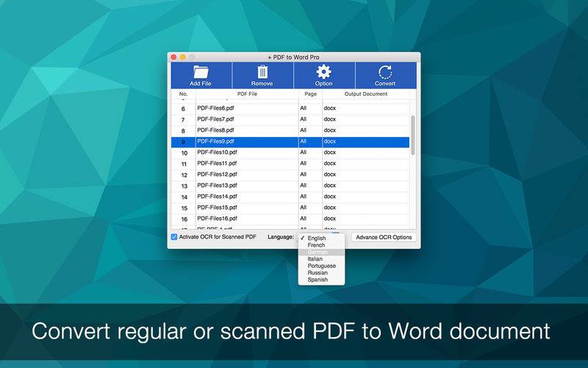
Task: Choose French from the language list
Action: 316,245
